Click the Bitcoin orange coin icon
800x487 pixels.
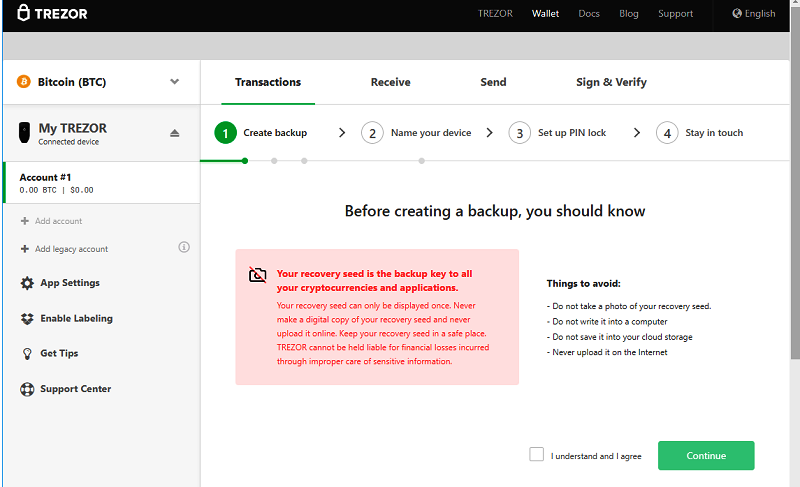[x=23, y=82]
